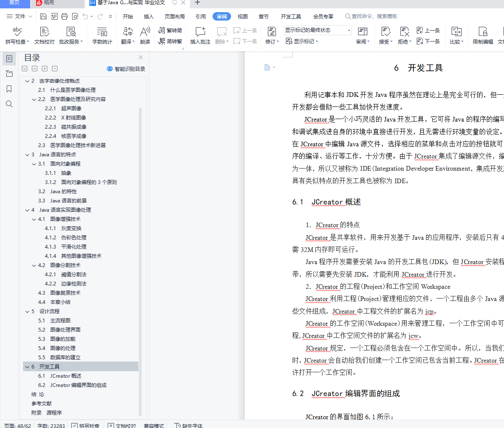Click the delete comment (删除) icon
Screen dimensions: 504x428
pyautogui.click(x=222, y=32)
